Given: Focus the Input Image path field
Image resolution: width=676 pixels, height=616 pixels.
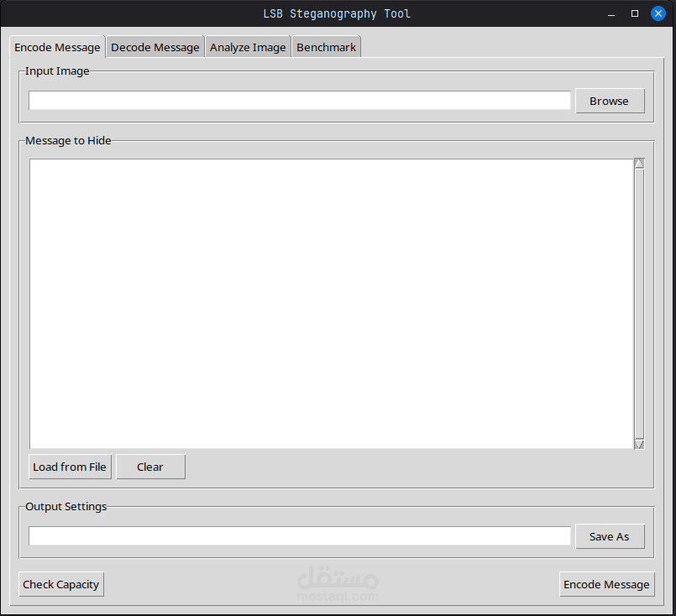Looking at the screenshot, I should (300, 101).
